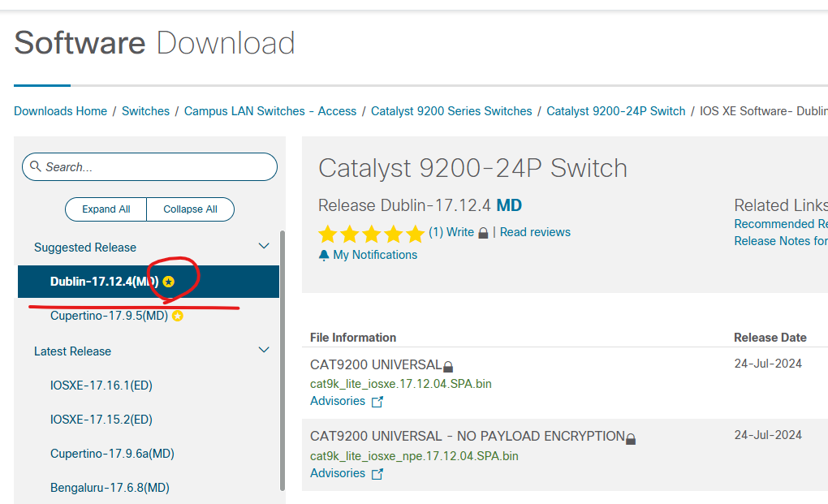Click the lock icon beside NO PAYLOAD ENCRYPTION
Viewport: 828px width, 504px height.
(x=631, y=438)
